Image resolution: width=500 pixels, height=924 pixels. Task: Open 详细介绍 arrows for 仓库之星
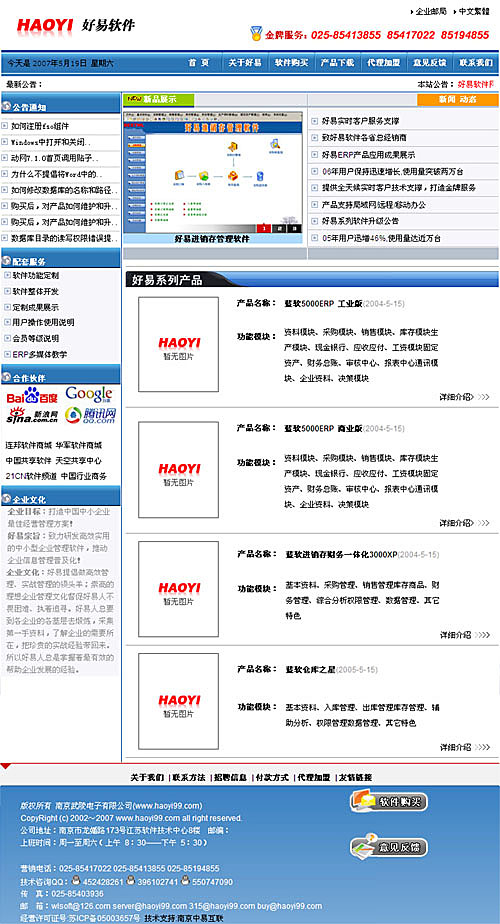point(483,747)
